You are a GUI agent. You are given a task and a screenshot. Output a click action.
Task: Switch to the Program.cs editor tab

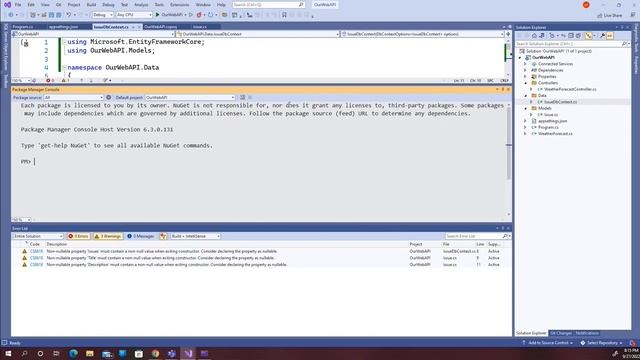click(23, 27)
